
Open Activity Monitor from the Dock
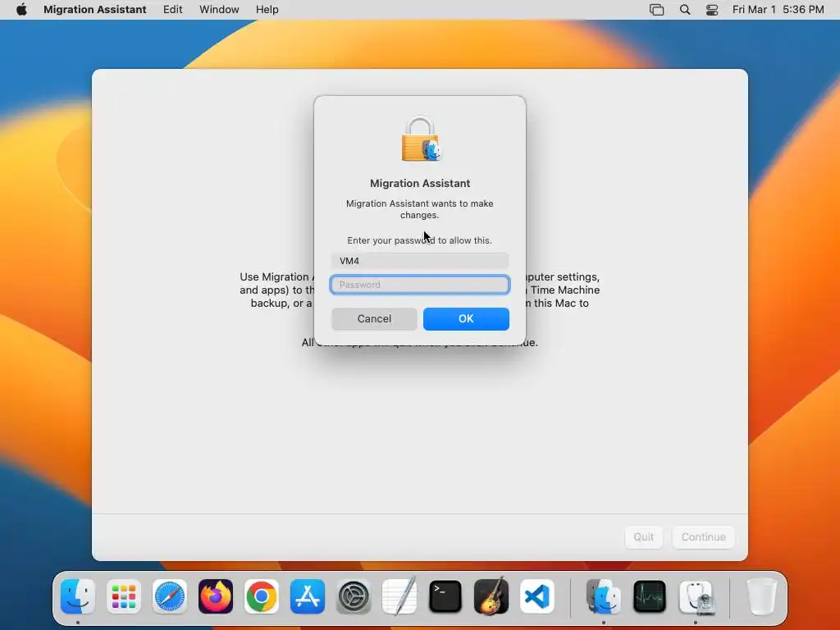[650, 596]
